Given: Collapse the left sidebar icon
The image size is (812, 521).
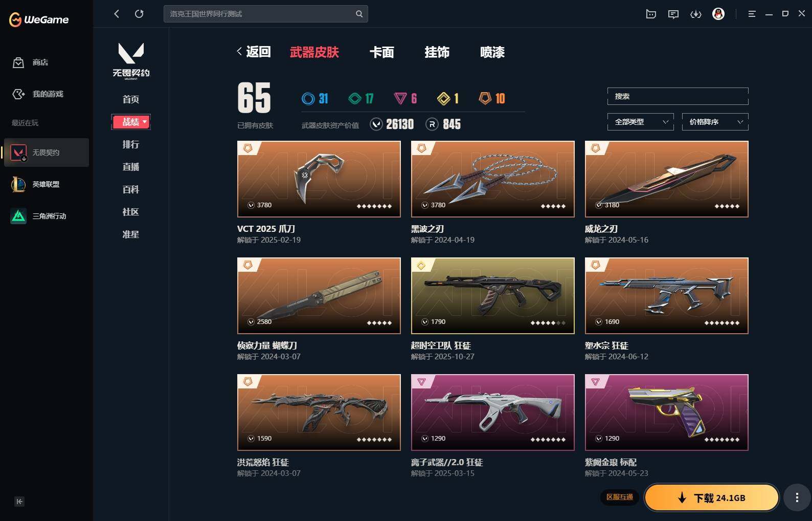Looking at the screenshot, I should click(19, 502).
